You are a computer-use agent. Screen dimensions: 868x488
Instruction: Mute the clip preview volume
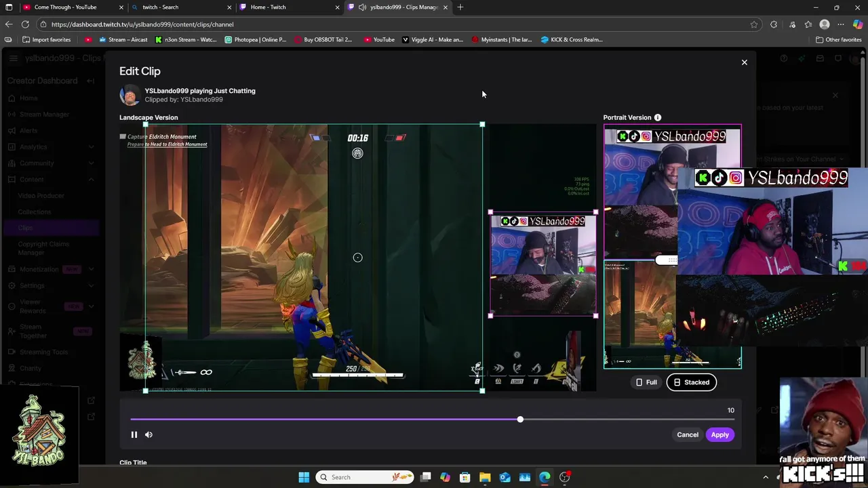pyautogui.click(x=149, y=434)
